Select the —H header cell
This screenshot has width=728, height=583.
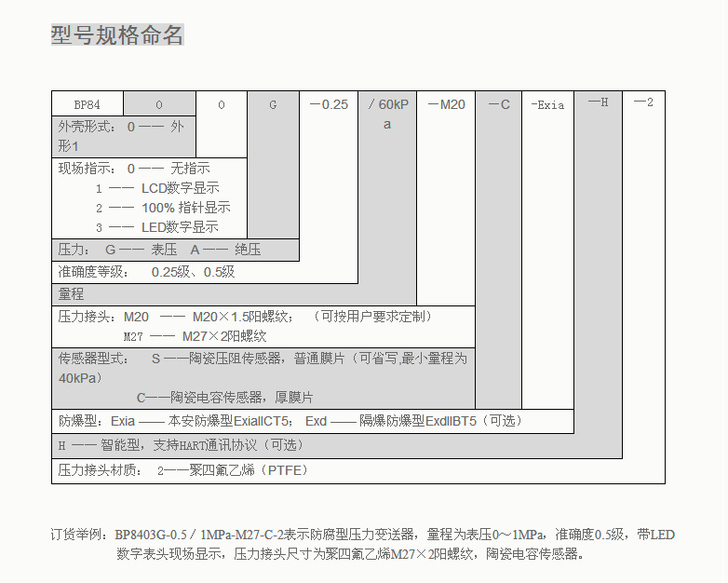tap(598, 102)
